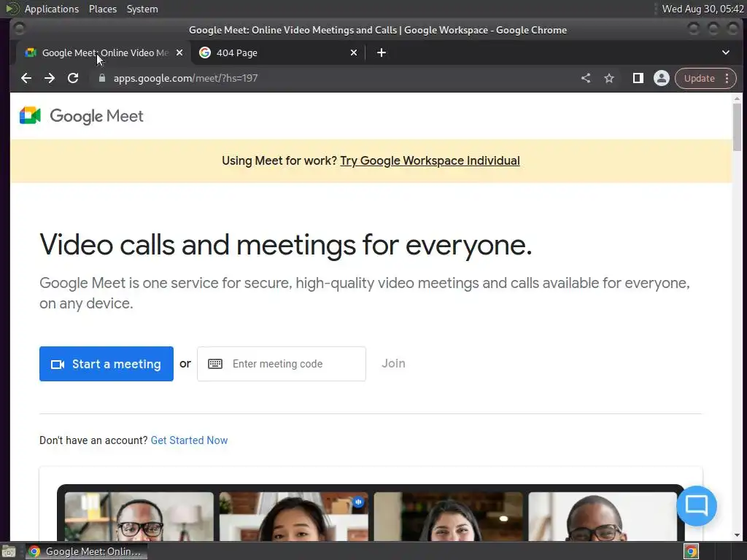Go back with the browser back arrow
The image size is (747, 560).
click(x=26, y=78)
